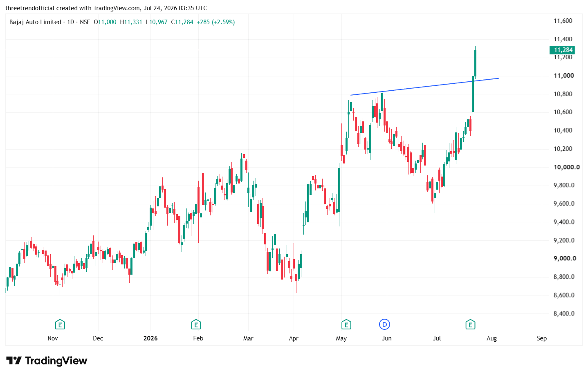This screenshot has height=376, width=588.
Task: Click the Aug label on the time axis
Action: click(492, 338)
